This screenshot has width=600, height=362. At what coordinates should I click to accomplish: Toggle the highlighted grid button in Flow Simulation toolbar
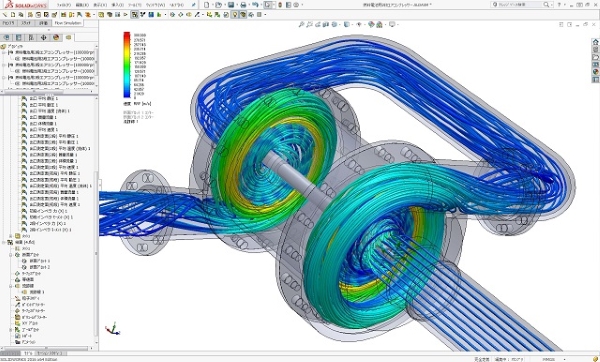pyautogui.click(x=134, y=15)
